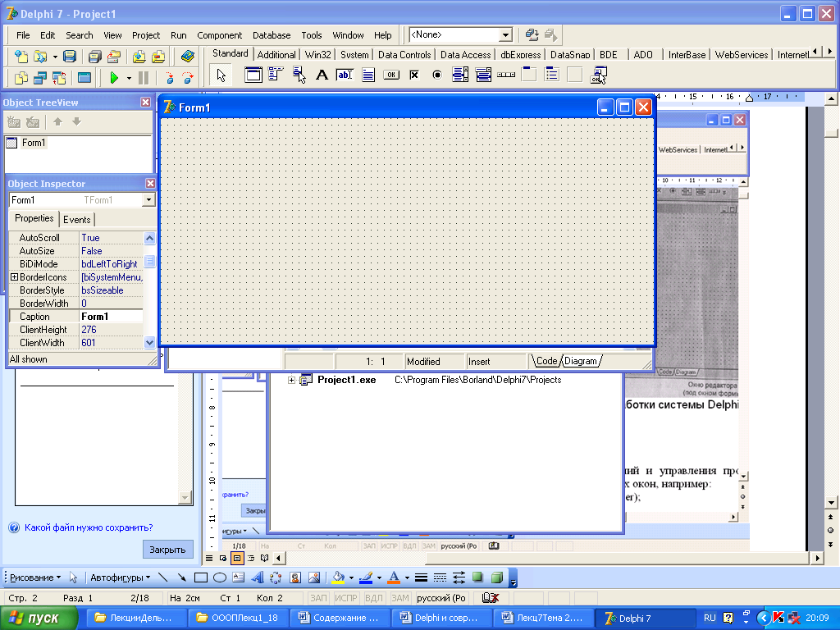Expand the Project1.exe tree node

(291, 380)
